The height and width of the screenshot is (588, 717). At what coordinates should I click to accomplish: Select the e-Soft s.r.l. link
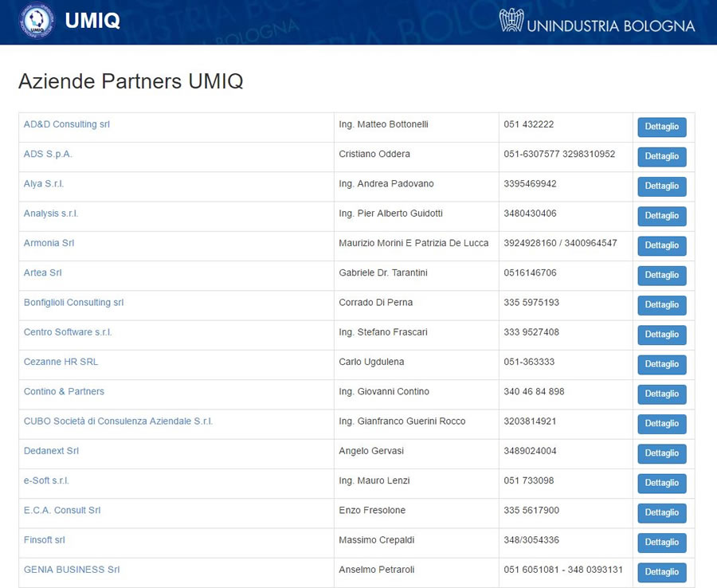coord(46,481)
